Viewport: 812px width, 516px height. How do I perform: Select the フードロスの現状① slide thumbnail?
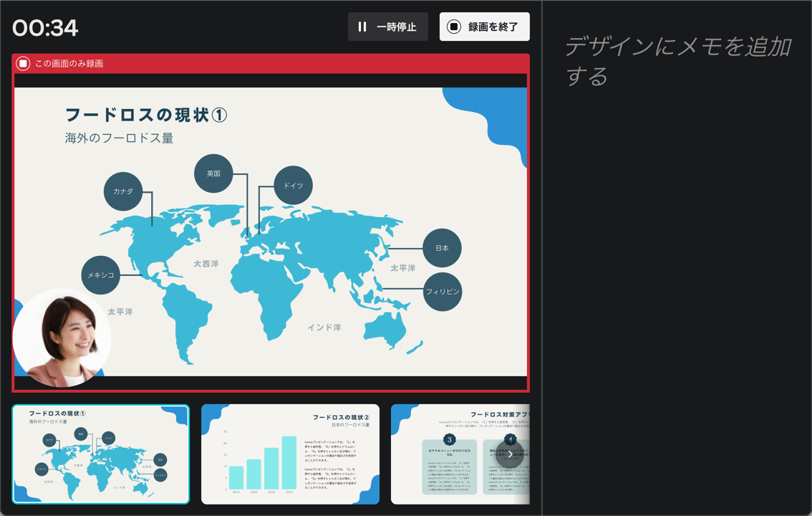[x=101, y=454]
